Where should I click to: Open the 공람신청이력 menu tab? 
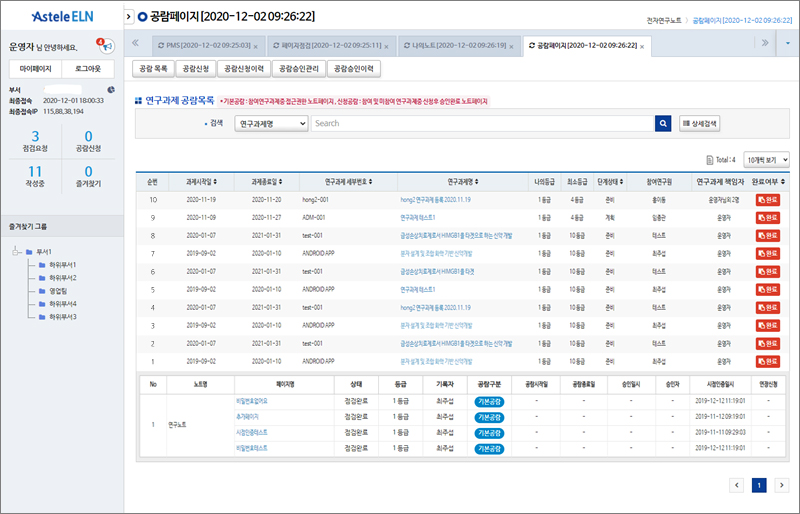click(243, 68)
